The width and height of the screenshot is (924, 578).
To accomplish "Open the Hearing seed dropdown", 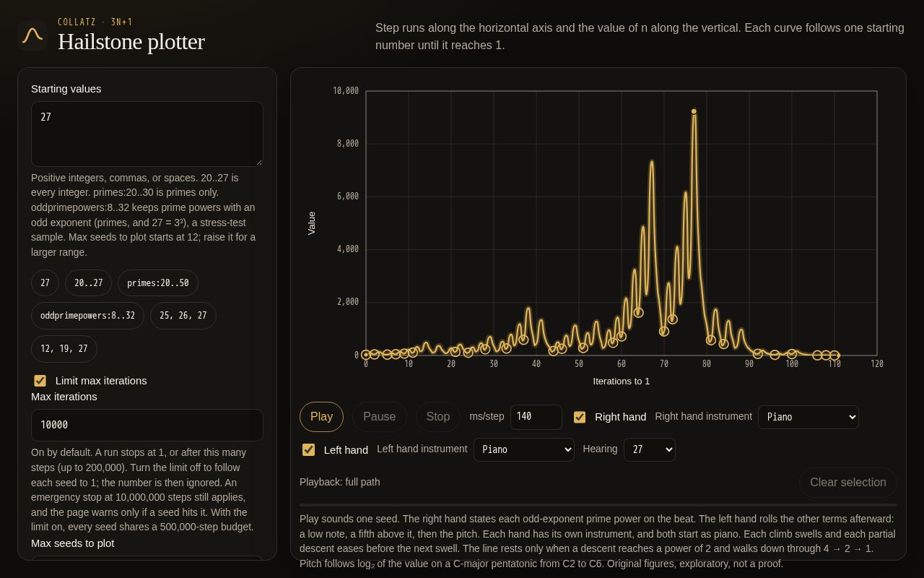I will (649, 449).
